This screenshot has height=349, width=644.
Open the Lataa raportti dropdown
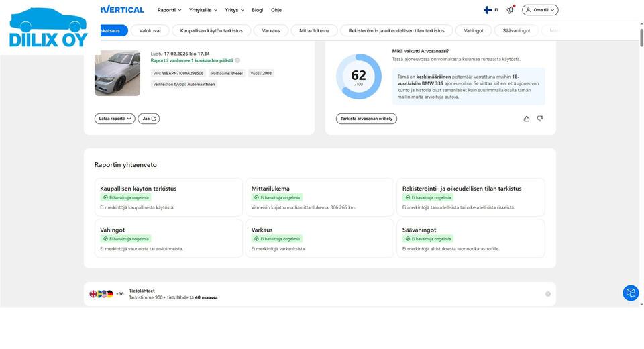coord(115,119)
